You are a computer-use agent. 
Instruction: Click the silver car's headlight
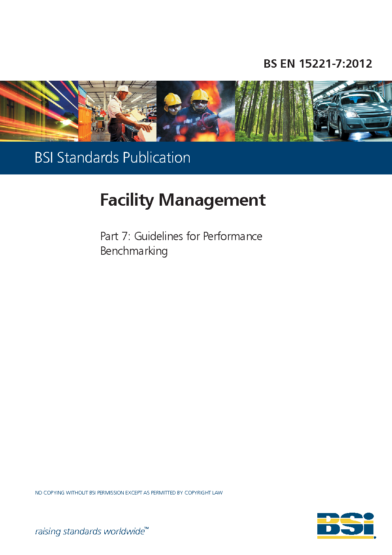351,114
